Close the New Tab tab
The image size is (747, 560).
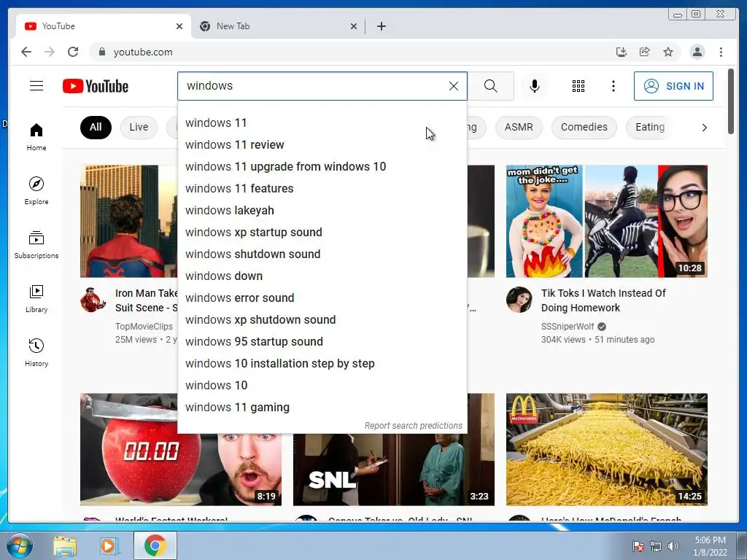point(354,26)
